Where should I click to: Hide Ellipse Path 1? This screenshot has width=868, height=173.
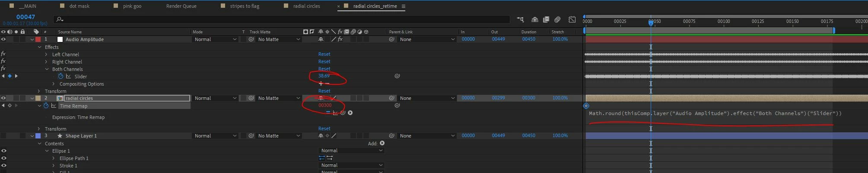coord(3,158)
